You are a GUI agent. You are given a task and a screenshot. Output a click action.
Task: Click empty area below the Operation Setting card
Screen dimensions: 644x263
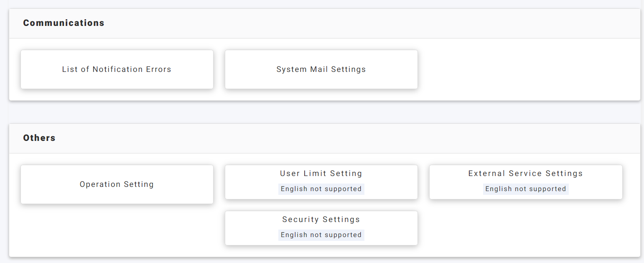(x=117, y=230)
